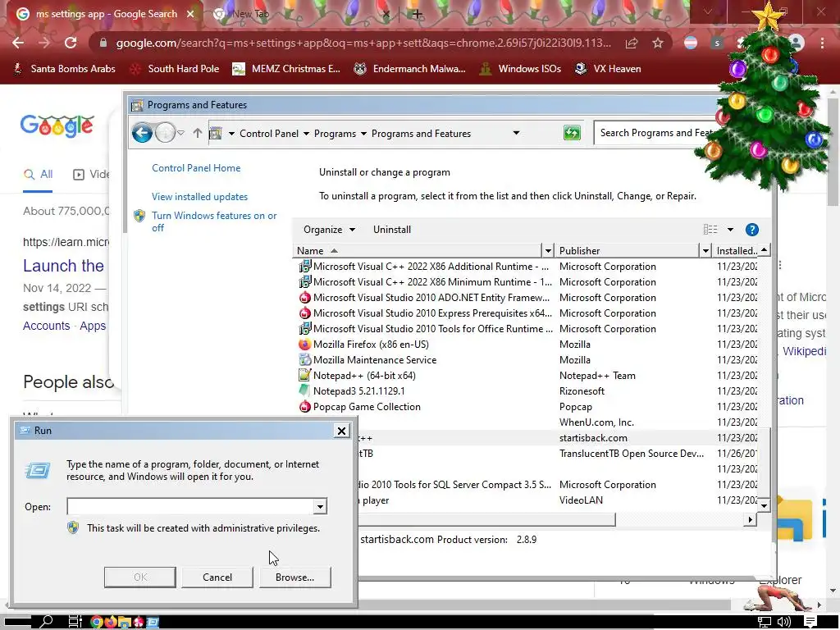
Task: Launch Firefox from the taskbar
Action: point(111,622)
